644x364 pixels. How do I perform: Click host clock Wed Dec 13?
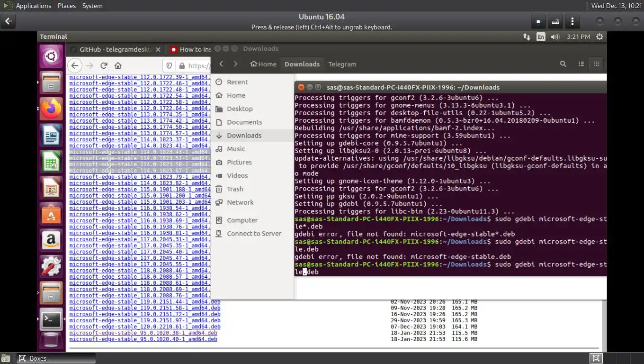coord(617,6)
